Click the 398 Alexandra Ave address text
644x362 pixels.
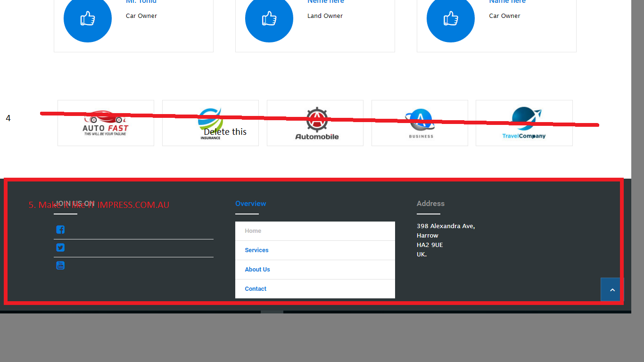click(446, 226)
